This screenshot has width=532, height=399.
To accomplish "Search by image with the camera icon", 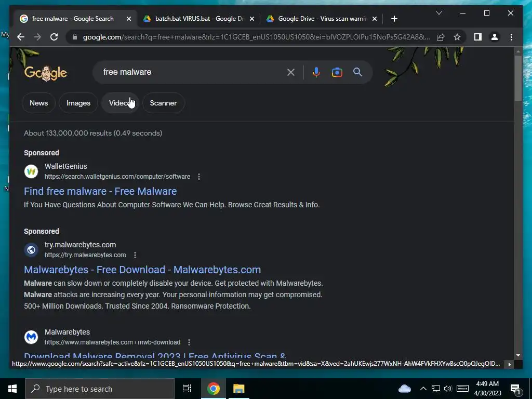I will click(337, 72).
